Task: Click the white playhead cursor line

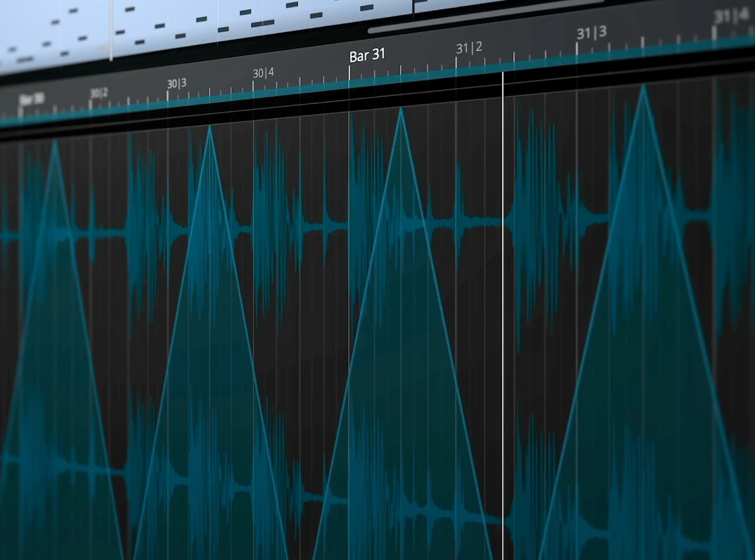Action: (x=503, y=316)
